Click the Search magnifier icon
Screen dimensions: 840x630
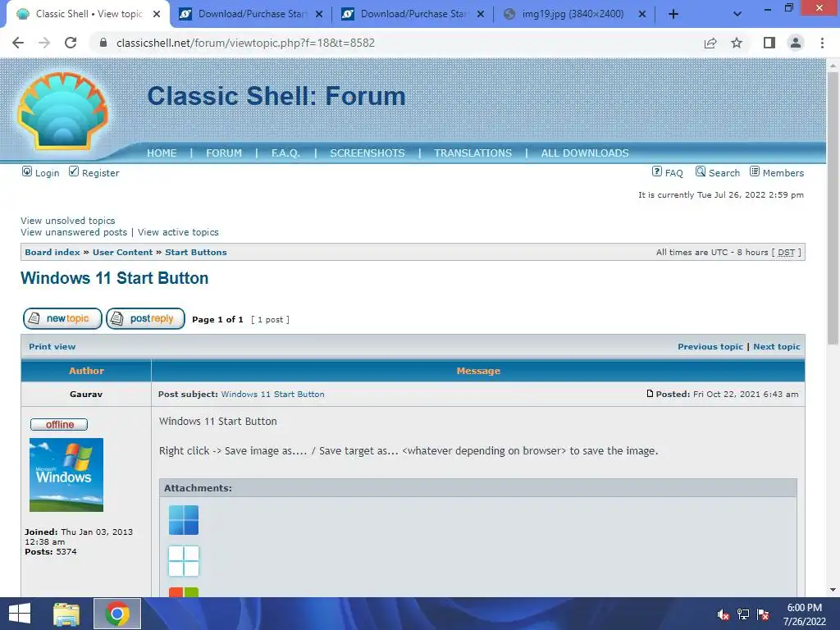(x=701, y=171)
